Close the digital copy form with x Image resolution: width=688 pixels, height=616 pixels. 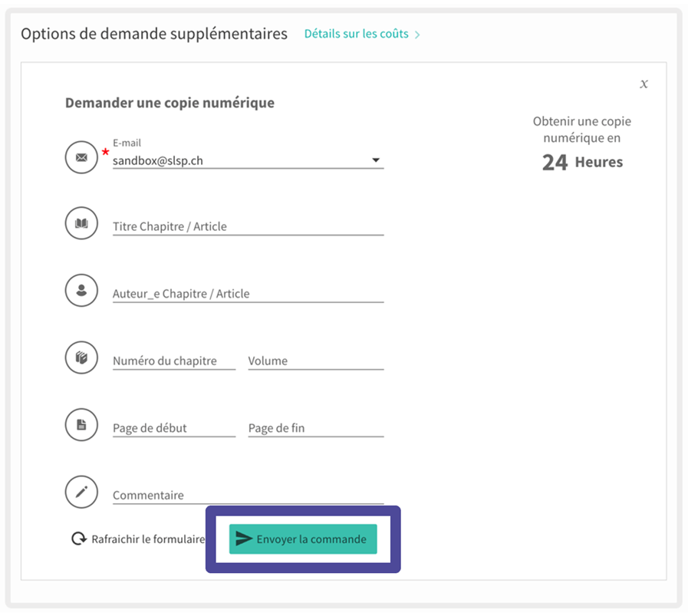(x=644, y=84)
